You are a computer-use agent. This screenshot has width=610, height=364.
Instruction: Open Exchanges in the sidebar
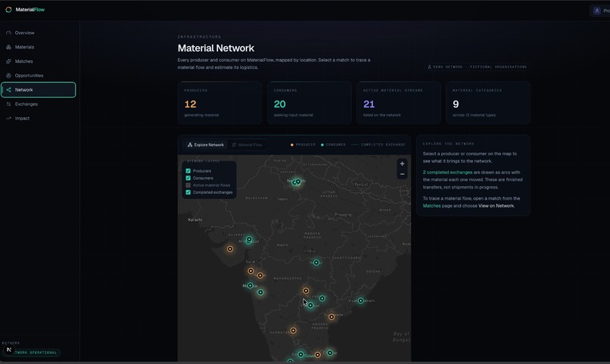38,104
